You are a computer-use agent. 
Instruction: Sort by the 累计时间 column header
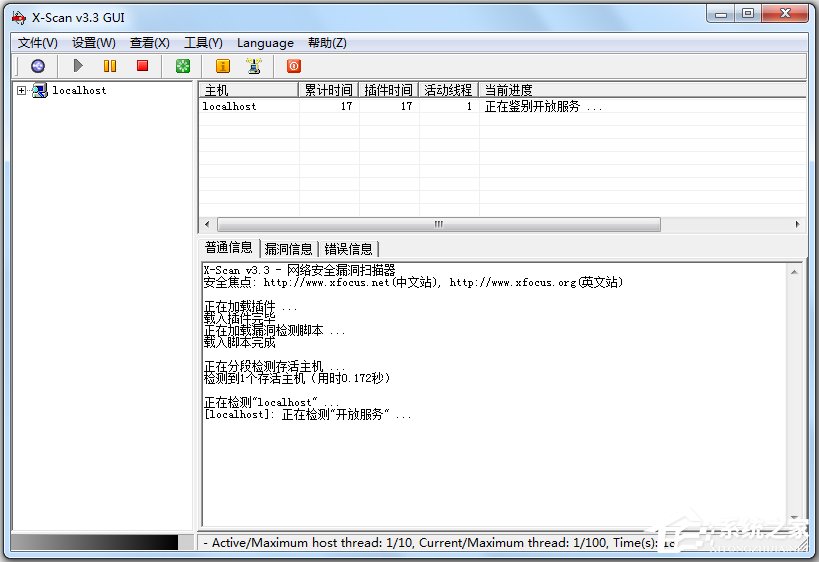click(x=329, y=90)
